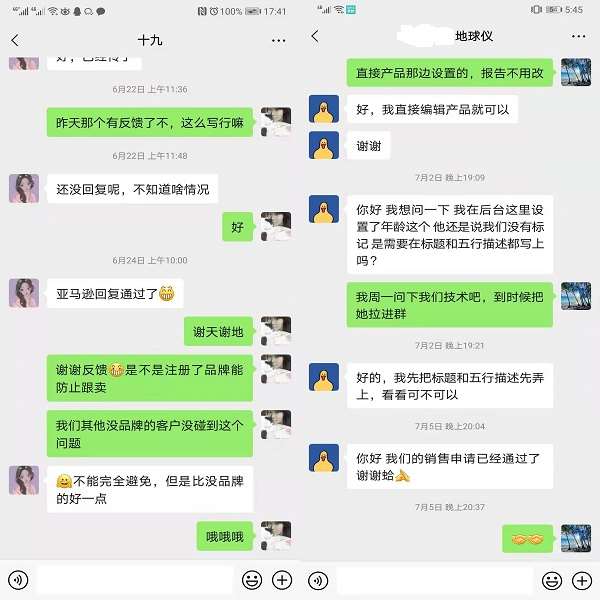Tap the right chat message input field
600x600 pixels.
pyautogui.click(x=435, y=580)
